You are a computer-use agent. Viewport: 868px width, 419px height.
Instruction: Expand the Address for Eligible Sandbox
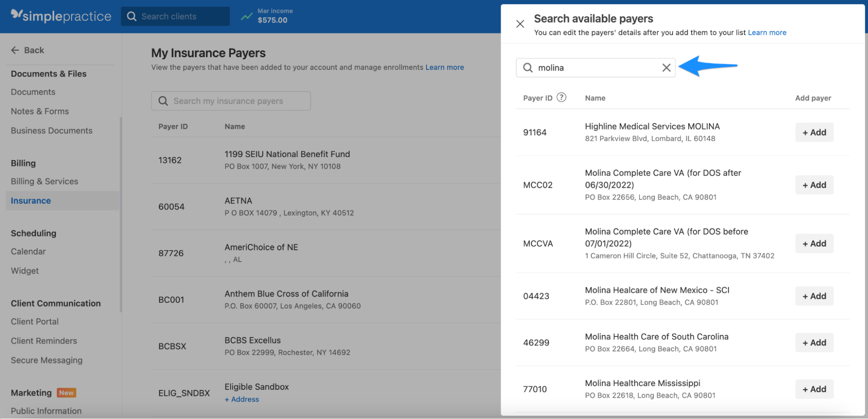pos(242,399)
